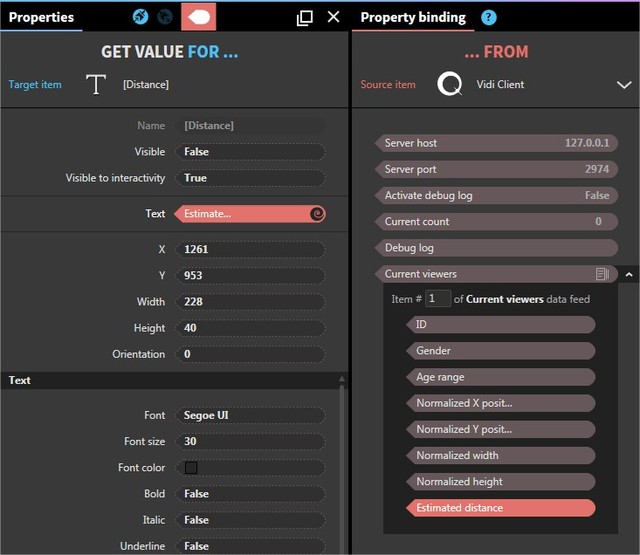The height and width of the screenshot is (555, 640).
Task: Open Property binding help icon
Action: [x=488, y=18]
